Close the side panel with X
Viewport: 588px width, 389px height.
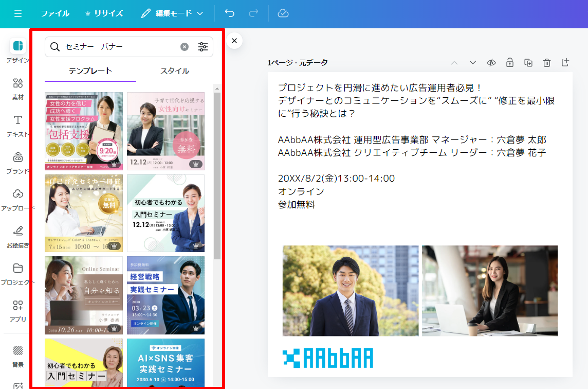234,41
